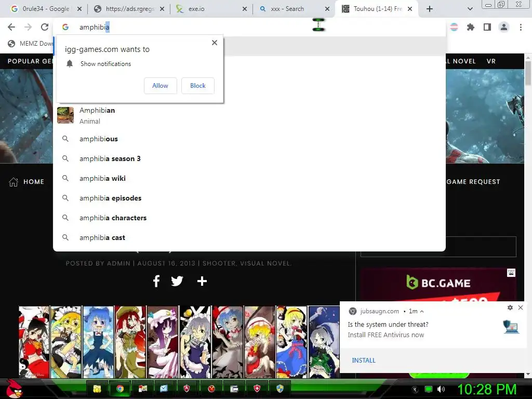Open the jubsaugn.com notification settings gear
This screenshot has height=399, width=532.
[510, 308]
